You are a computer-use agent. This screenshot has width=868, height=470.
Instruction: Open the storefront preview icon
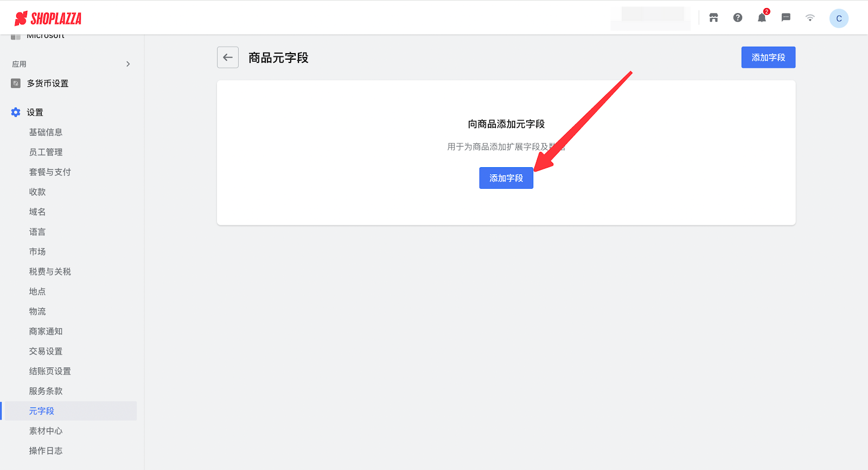(x=713, y=18)
